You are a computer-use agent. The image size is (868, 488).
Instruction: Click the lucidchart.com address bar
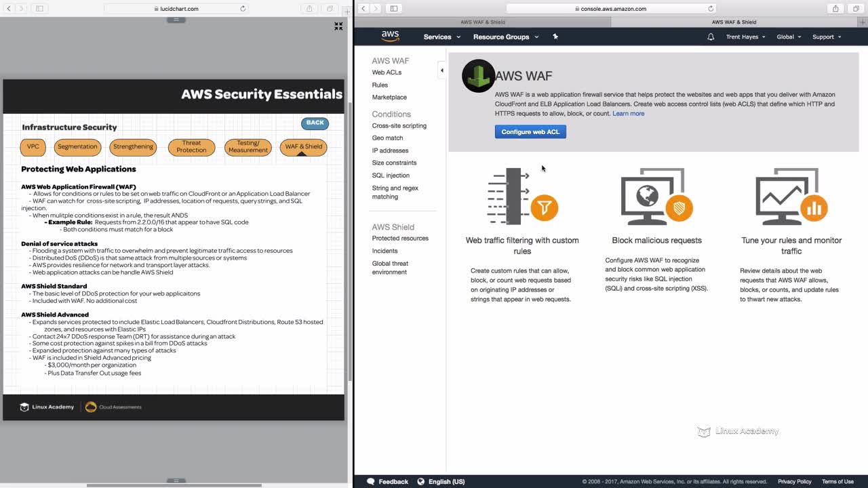point(176,8)
